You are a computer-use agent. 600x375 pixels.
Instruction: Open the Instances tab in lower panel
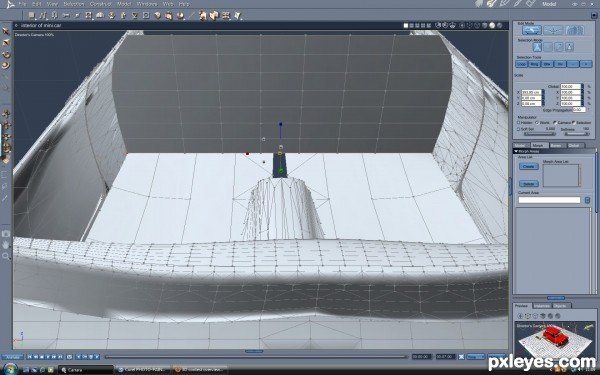(x=541, y=305)
